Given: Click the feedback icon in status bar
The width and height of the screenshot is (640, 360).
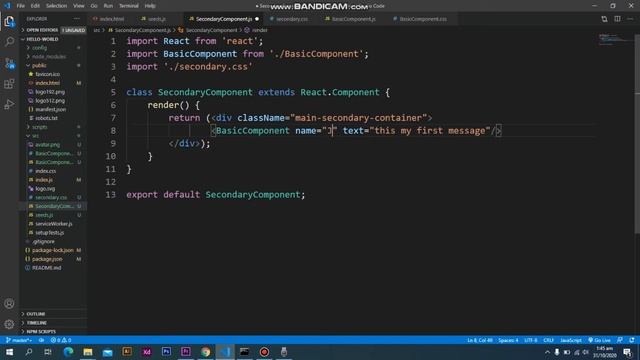Looking at the screenshot, I should click(620, 340).
